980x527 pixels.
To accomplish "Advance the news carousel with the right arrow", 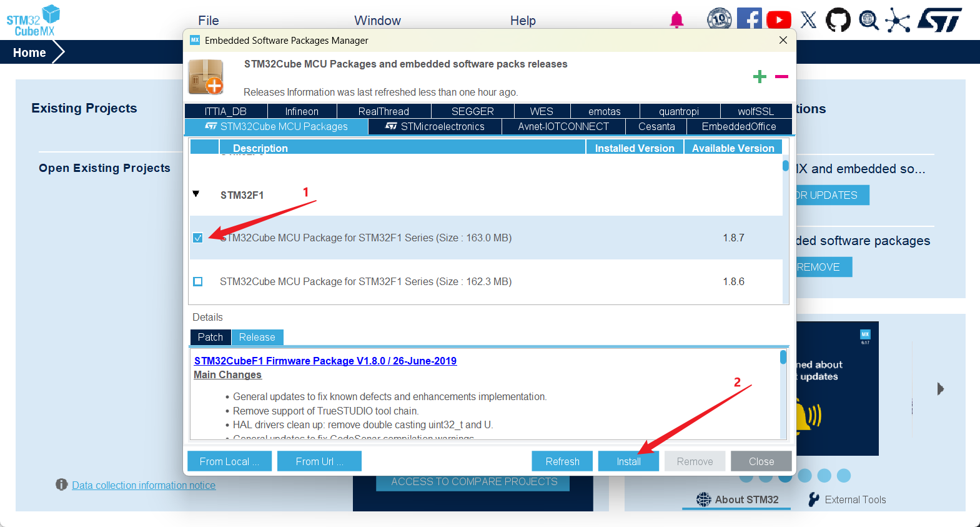I will [x=941, y=389].
